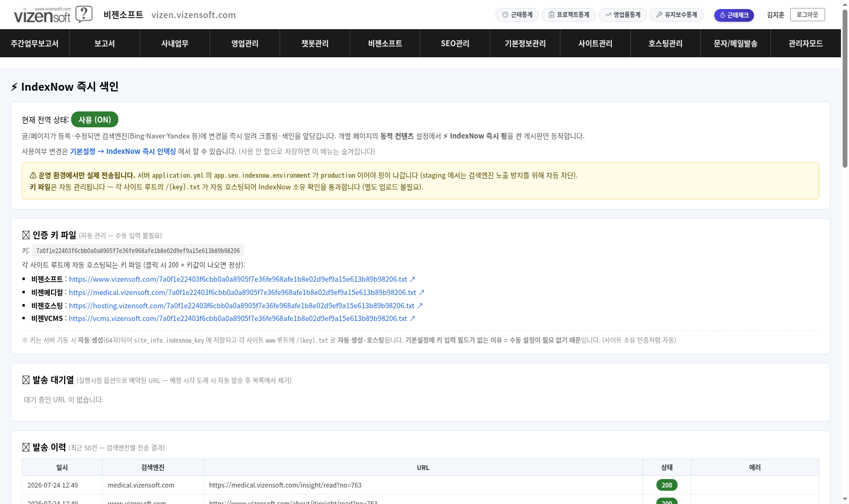Click user name 김지훈

tap(775, 15)
